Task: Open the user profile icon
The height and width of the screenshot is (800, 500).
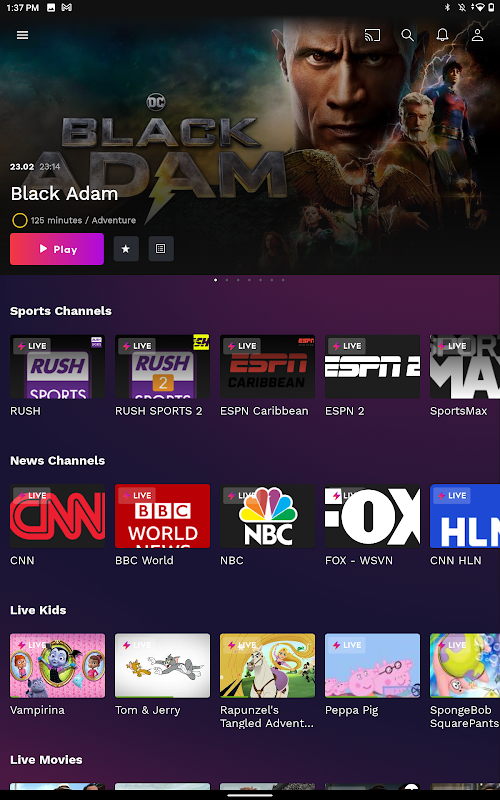Action: coord(477,35)
